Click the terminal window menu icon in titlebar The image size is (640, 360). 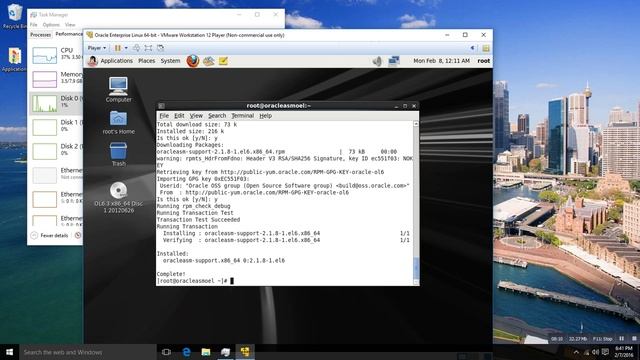pos(161,106)
